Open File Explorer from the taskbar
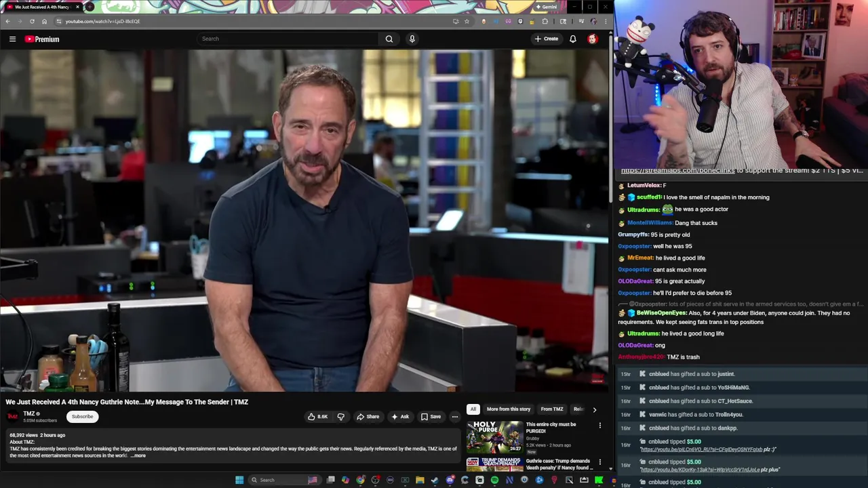The width and height of the screenshot is (868, 488). (x=420, y=480)
